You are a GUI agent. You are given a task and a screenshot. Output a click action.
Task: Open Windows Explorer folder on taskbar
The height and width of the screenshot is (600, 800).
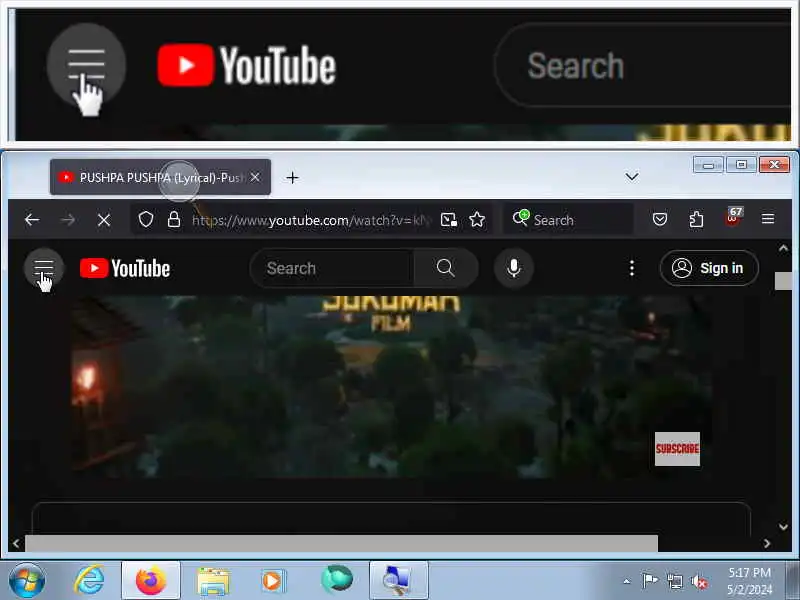pyautogui.click(x=213, y=581)
